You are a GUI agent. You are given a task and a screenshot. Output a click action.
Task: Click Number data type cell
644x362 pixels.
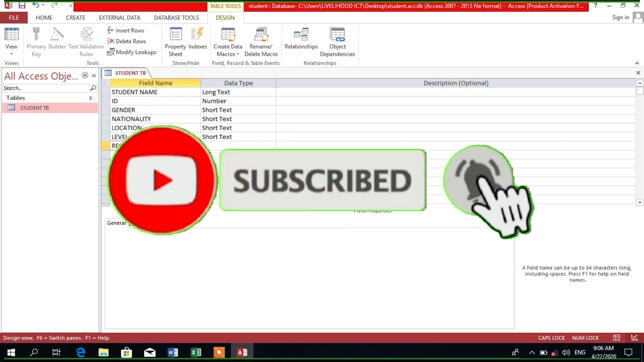pos(238,101)
